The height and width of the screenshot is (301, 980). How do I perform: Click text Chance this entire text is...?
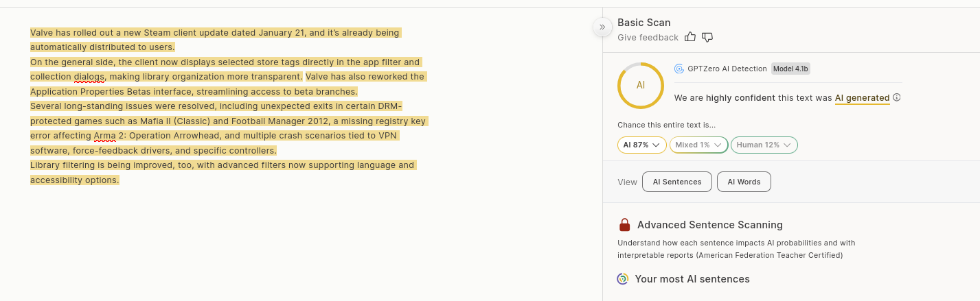666,125
